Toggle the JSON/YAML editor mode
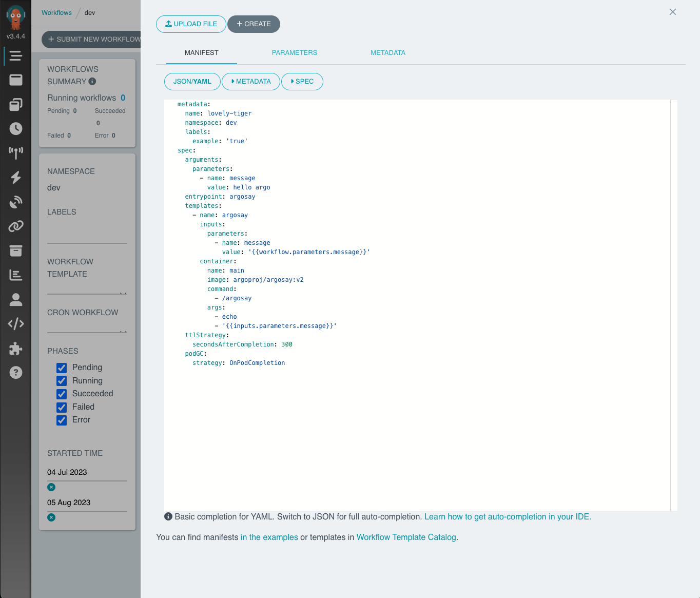 [x=192, y=81]
